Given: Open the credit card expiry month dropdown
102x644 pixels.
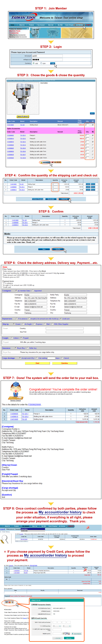Looking at the screenshot, I should (x=57, y=626).
